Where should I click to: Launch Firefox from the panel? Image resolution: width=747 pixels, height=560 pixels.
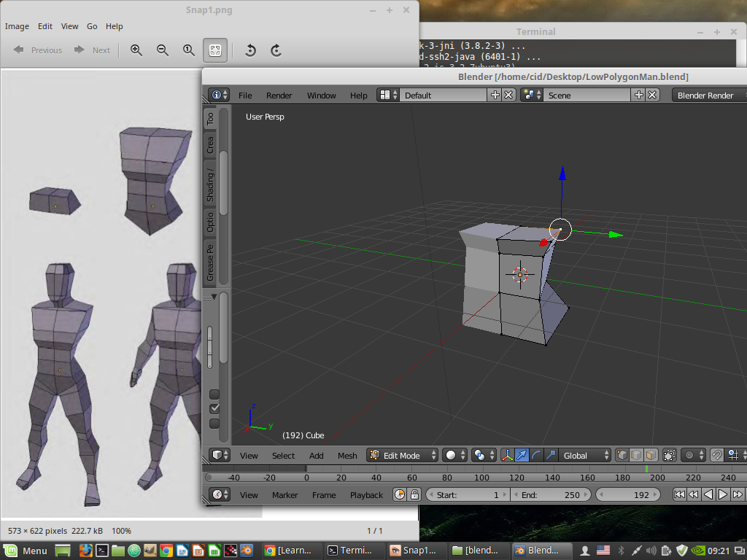point(86,551)
